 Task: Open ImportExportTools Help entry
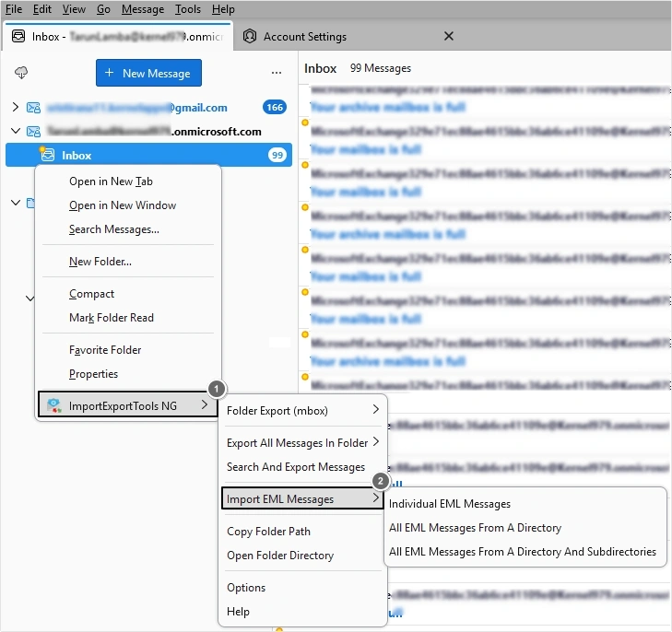tap(302, 611)
